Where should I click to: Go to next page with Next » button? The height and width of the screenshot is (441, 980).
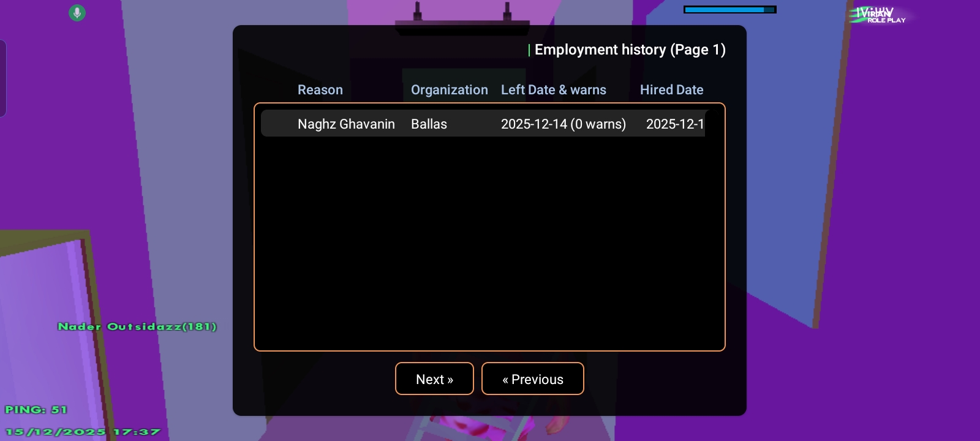[434, 379]
